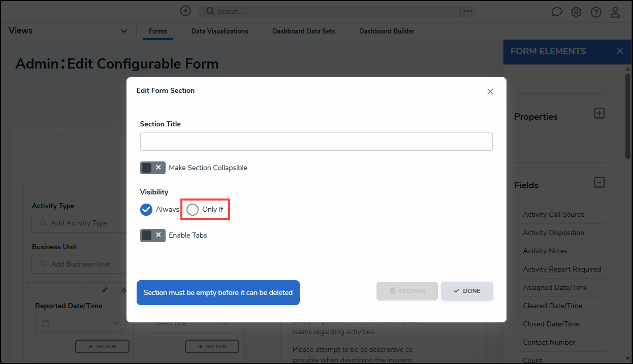The height and width of the screenshot is (364, 633).
Task: Click the section must be empty notice
Action: click(x=218, y=292)
